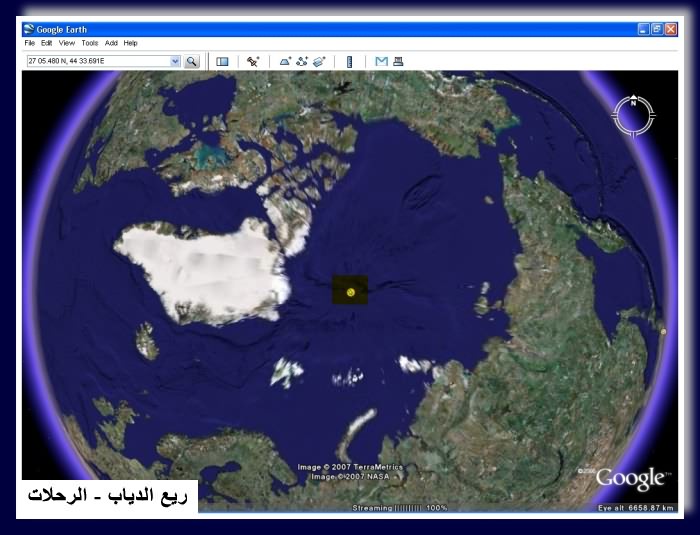Click the North compass navigation ring
This screenshot has width=700, height=535.
633,116
